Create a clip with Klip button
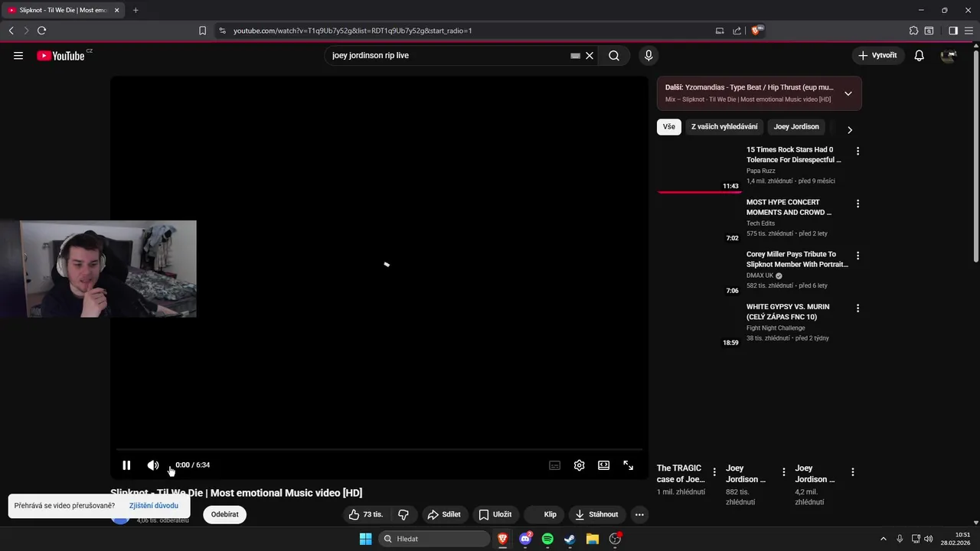The width and height of the screenshot is (980, 551). 545,514
